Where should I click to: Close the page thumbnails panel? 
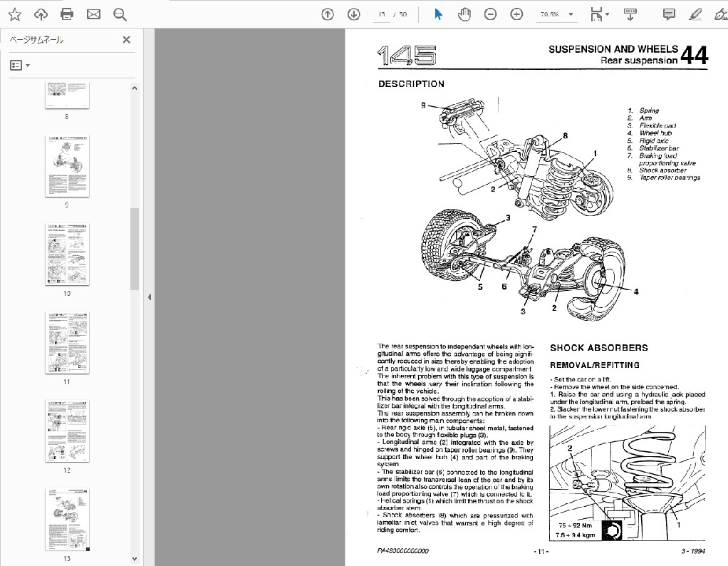click(x=126, y=40)
